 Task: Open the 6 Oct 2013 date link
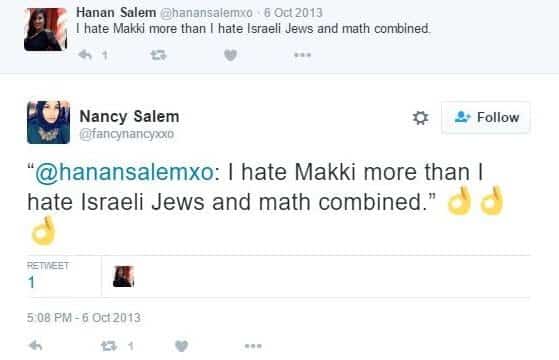[293, 13]
